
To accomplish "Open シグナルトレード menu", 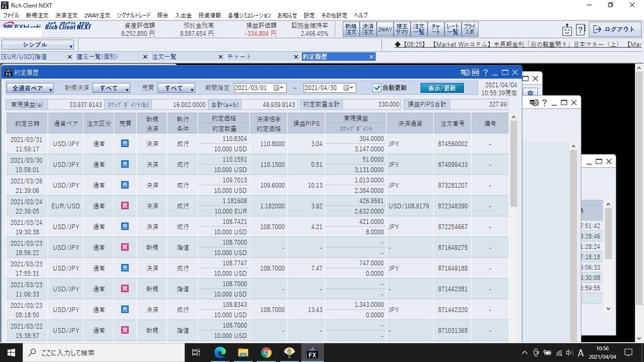I will [133, 15].
